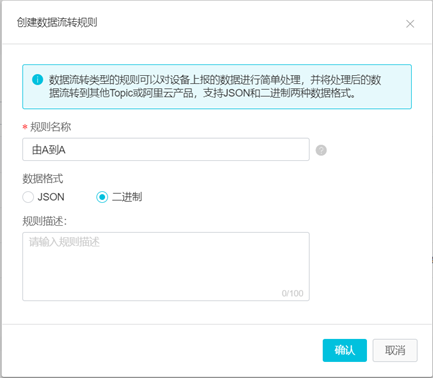Click the help question mark icon beside rule name

(321, 150)
